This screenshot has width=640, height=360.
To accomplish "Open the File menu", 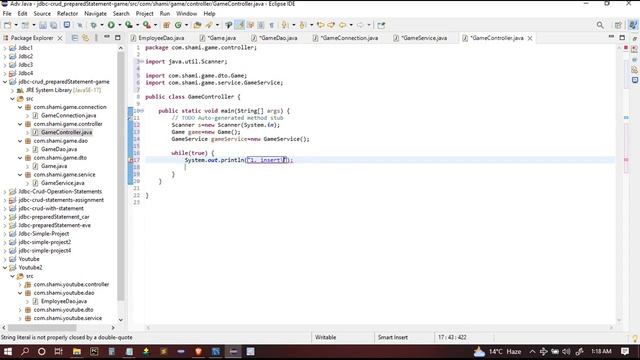I will click(x=7, y=13).
